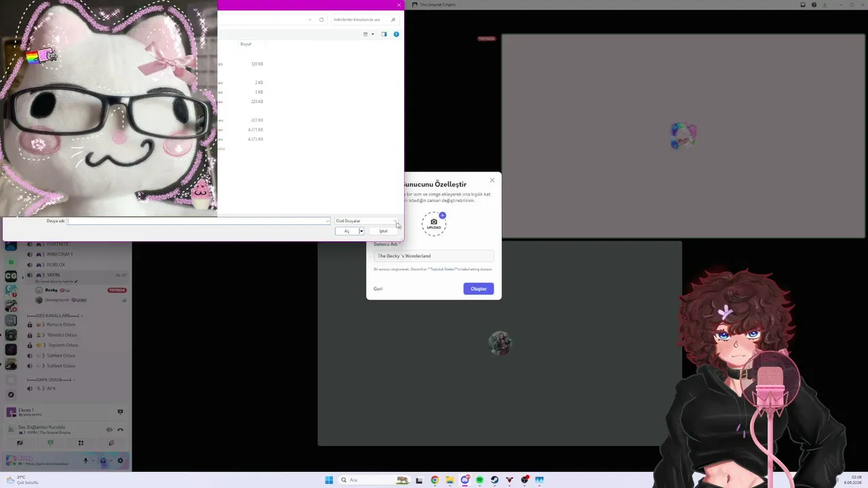The height and width of the screenshot is (488, 868).
Task: Toggle screen share button in voice panel
Action: click(50, 443)
